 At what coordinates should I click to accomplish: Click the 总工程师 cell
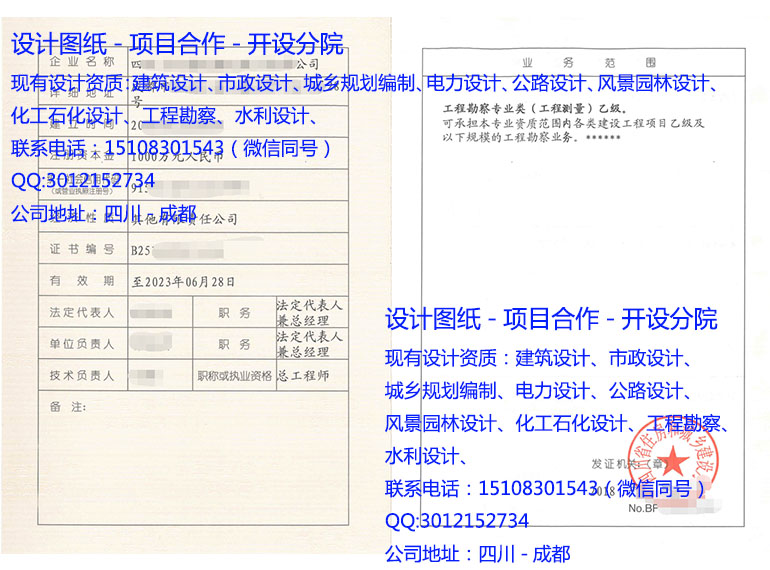(x=304, y=376)
